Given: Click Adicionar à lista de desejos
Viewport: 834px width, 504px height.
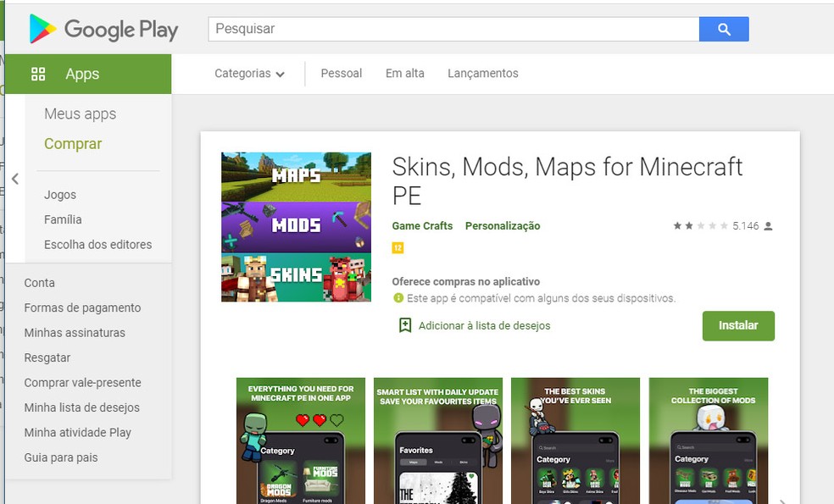Looking at the screenshot, I should (485, 325).
